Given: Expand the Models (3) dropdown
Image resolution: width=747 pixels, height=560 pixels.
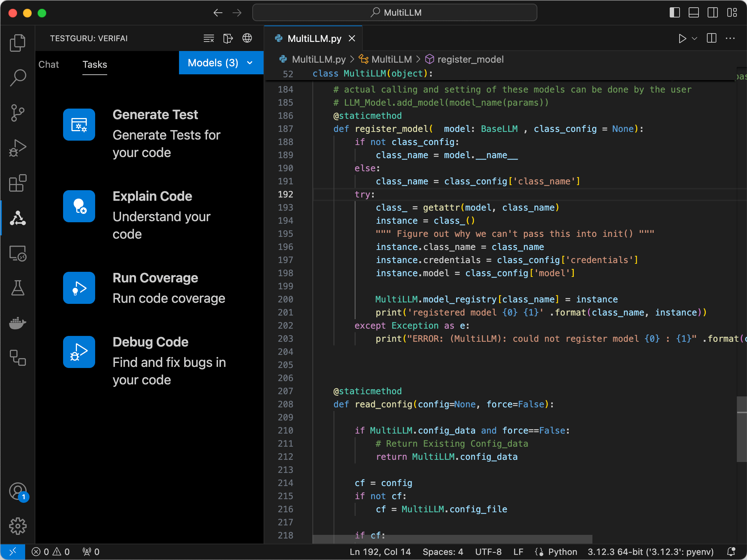Looking at the screenshot, I should click(221, 63).
